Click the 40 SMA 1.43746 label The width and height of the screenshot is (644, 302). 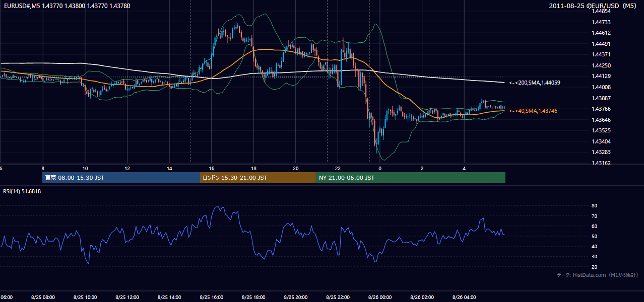(x=533, y=111)
